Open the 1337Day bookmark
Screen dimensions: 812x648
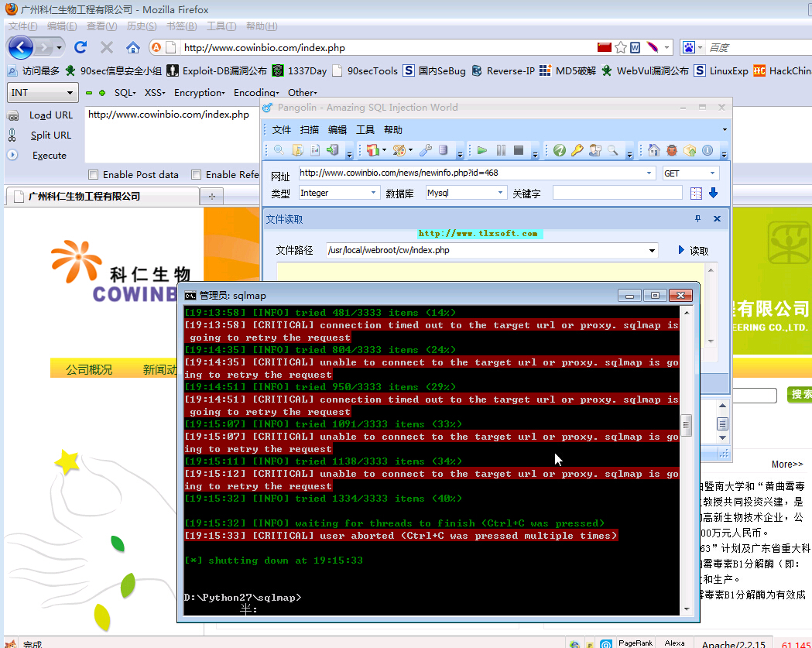(x=300, y=71)
